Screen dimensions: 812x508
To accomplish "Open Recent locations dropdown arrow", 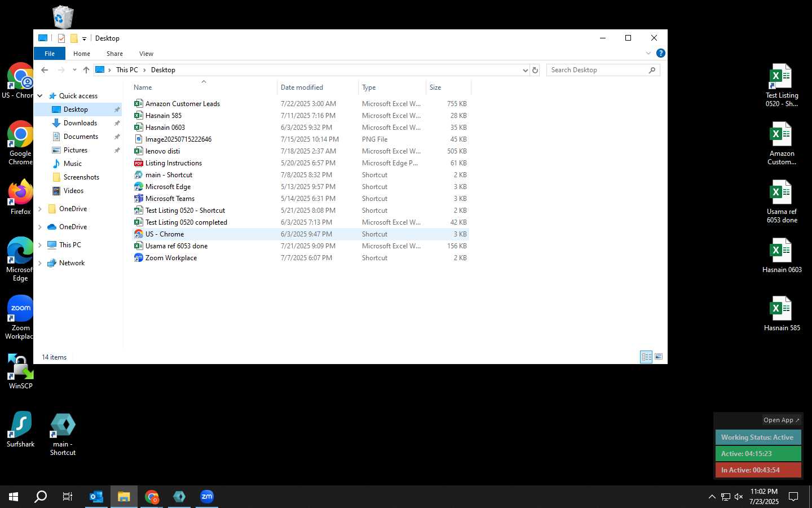I will (x=74, y=70).
